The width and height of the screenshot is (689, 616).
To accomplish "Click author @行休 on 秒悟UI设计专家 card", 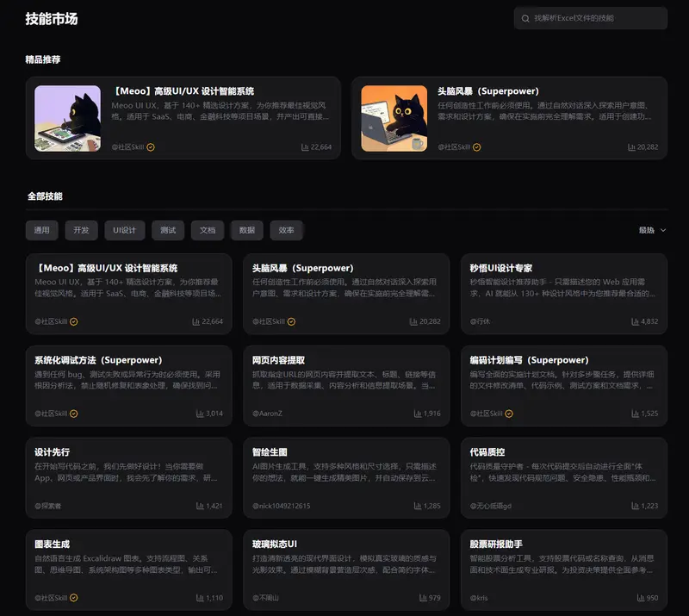I will [x=480, y=322].
